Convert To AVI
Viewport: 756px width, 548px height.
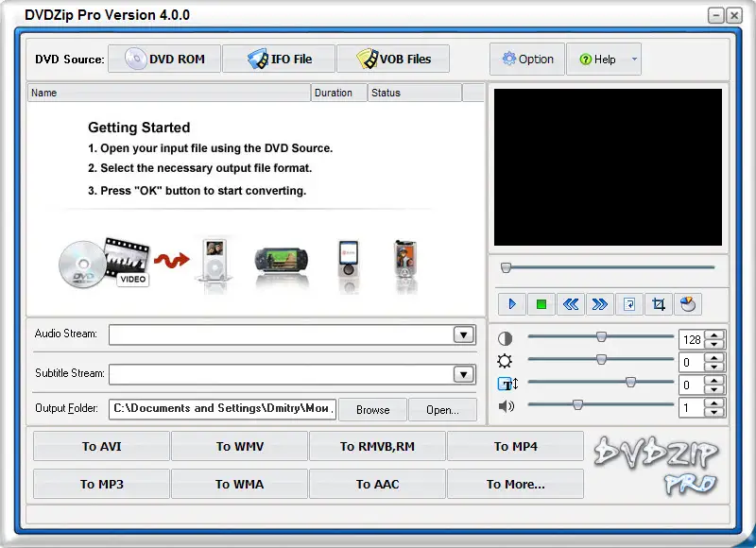click(x=101, y=446)
